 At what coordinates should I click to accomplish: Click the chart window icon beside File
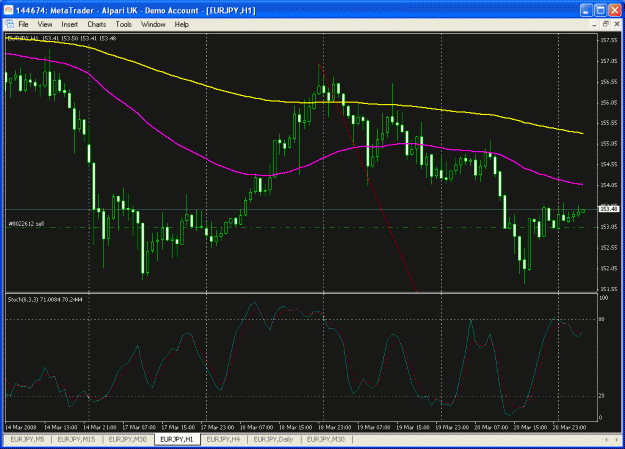pos(10,24)
